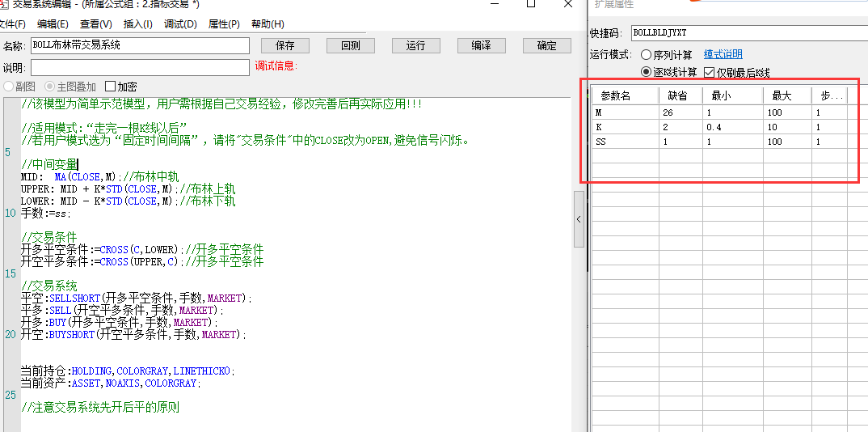
Task: Enable the 加密 checkbox
Action: point(111,87)
